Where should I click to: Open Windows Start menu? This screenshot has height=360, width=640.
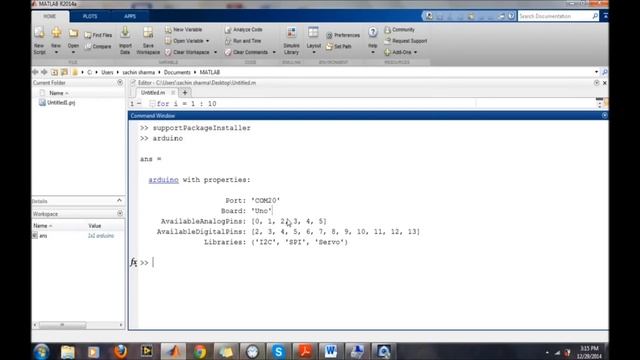[x=42, y=351]
